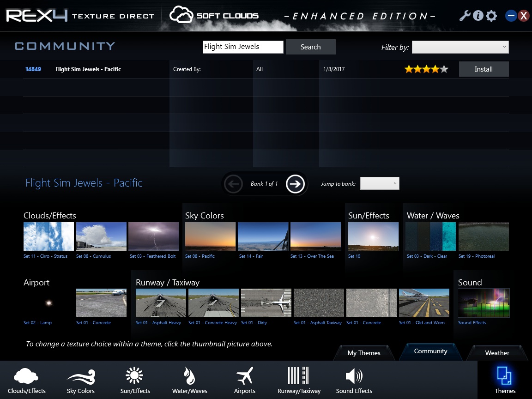Switch to Community tab
This screenshot has height=399, width=532.
tap(430, 351)
